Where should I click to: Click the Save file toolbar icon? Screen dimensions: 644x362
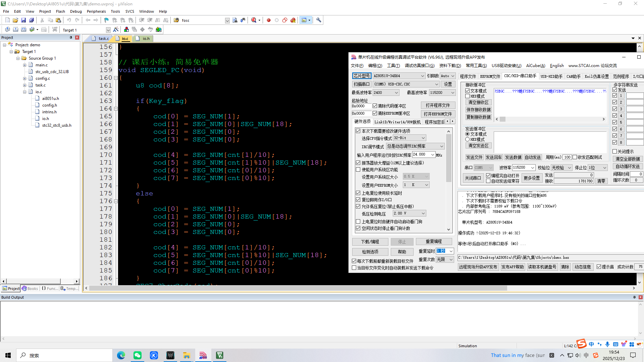(x=23, y=20)
